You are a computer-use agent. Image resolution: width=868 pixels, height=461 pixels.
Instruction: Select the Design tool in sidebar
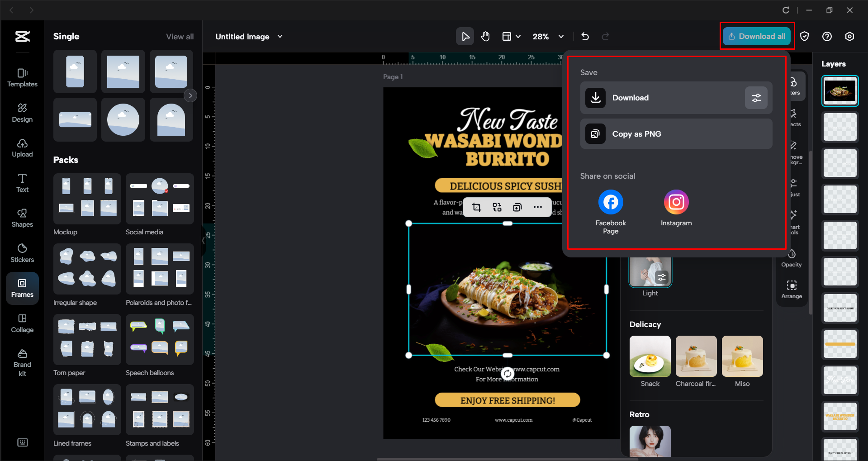coord(22,113)
